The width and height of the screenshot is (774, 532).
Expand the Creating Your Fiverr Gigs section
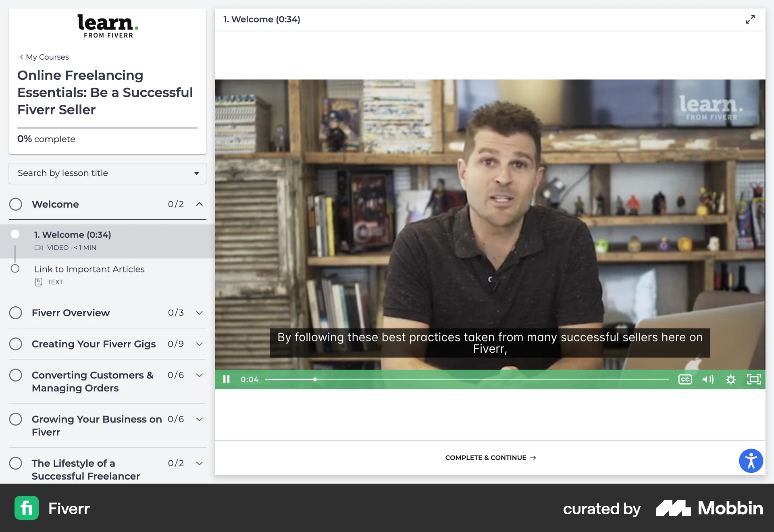(199, 344)
